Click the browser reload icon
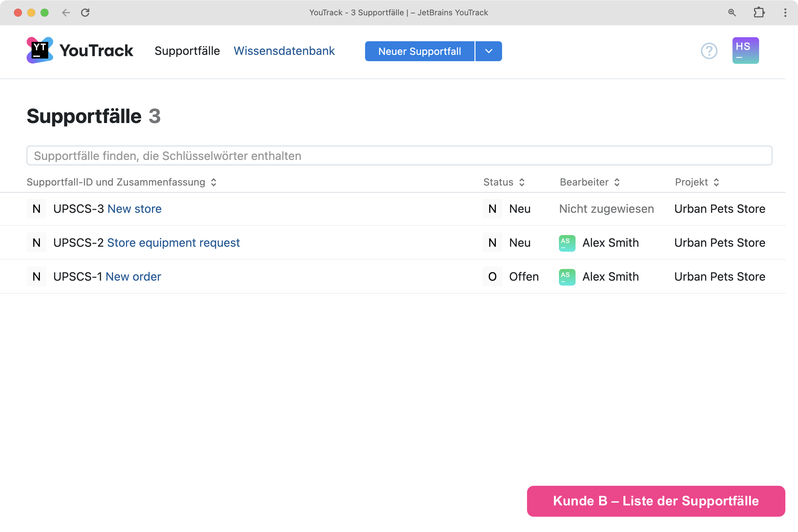Image resolution: width=798 pixels, height=532 pixels. point(85,13)
